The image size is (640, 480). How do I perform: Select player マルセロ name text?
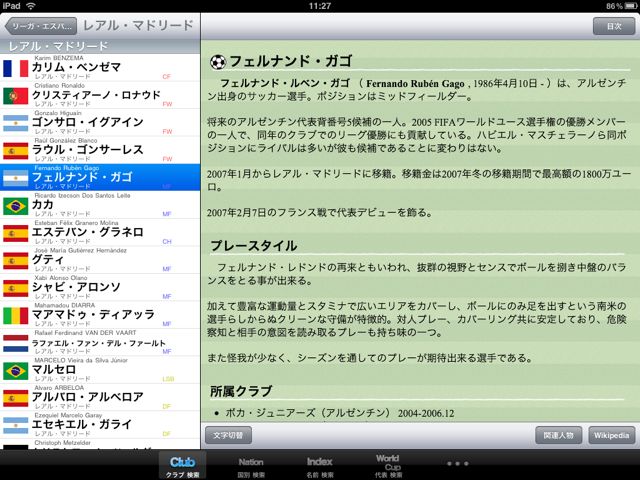pos(54,369)
